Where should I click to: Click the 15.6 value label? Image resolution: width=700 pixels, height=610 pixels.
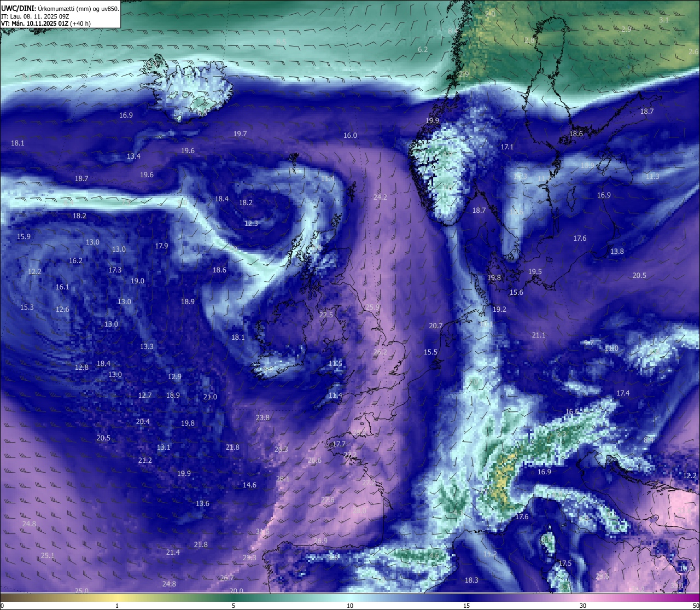[x=516, y=293]
